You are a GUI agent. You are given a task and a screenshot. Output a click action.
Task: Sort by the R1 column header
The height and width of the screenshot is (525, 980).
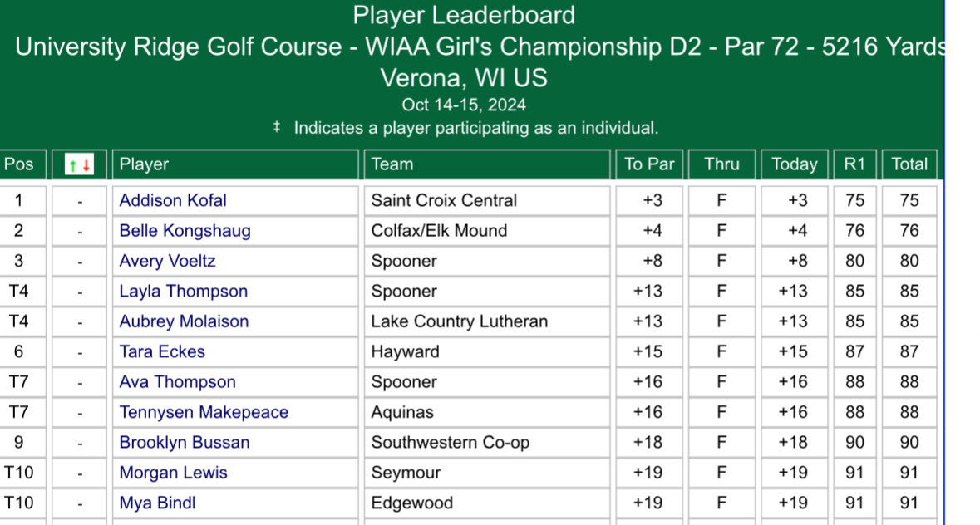tap(855, 164)
